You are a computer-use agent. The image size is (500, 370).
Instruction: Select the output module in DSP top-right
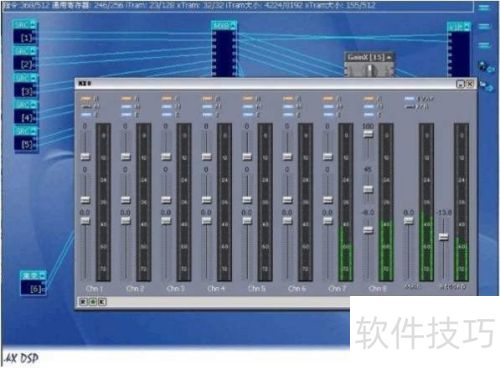(x=459, y=49)
